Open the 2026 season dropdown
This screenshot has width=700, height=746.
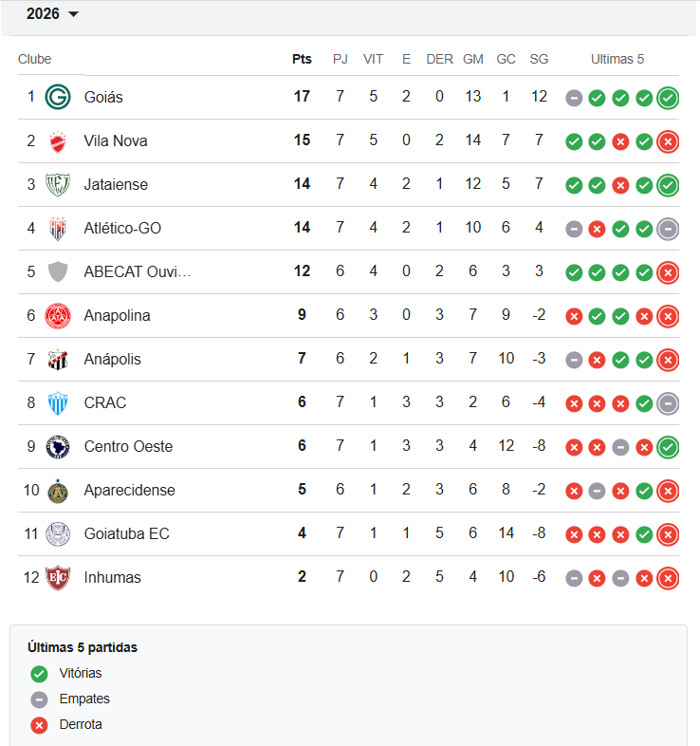[52, 14]
